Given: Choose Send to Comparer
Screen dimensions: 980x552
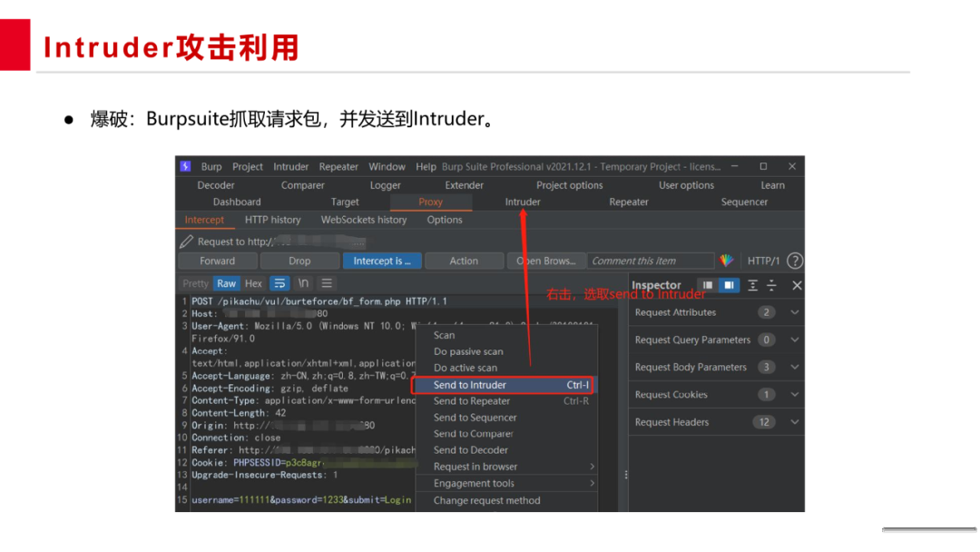Looking at the screenshot, I should [x=507, y=434].
